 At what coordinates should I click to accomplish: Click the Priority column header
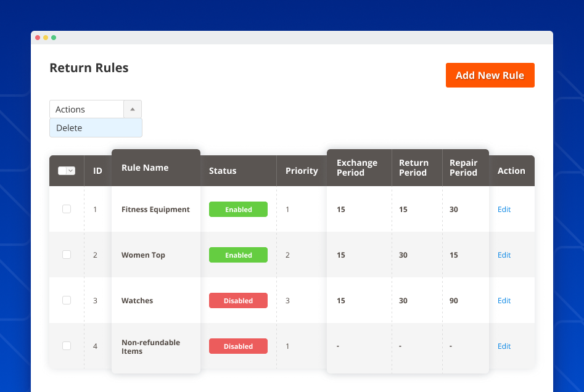302,171
